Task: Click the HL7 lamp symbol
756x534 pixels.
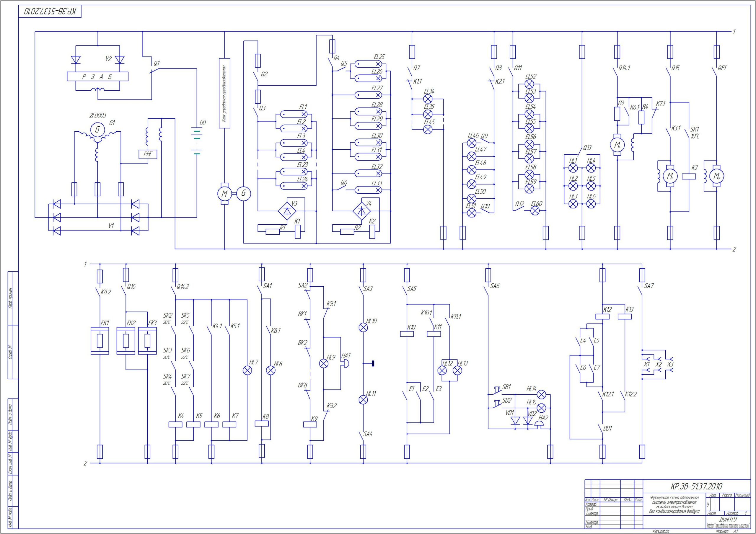Action: [247, 371]
